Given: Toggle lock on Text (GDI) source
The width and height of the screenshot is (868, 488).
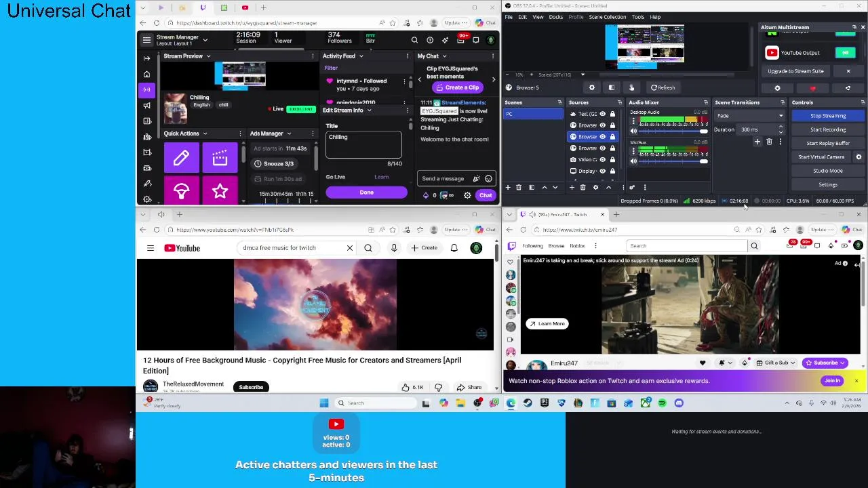Looking at the screenshot, I should coord(612,114).
